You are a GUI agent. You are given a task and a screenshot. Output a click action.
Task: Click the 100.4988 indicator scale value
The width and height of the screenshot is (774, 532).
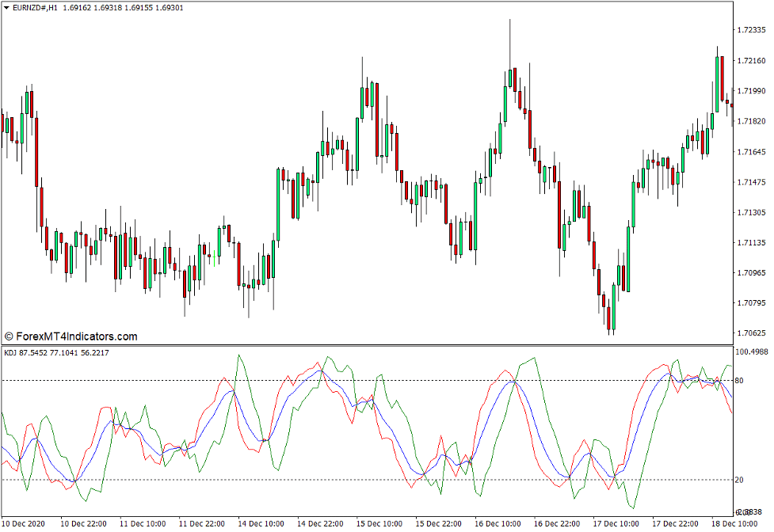click(x=753, y=351)
